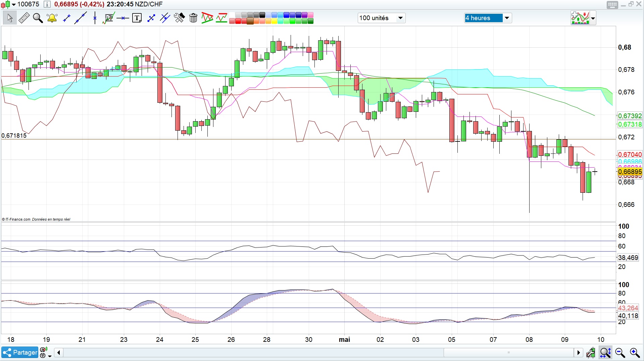
Task: Zoom out the chart horizontally
Action: [x=620, y=353]
